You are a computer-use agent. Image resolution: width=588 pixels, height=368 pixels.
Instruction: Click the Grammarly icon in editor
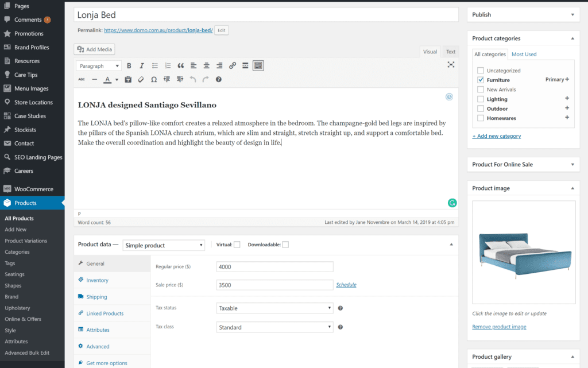[x=452, y=203]
